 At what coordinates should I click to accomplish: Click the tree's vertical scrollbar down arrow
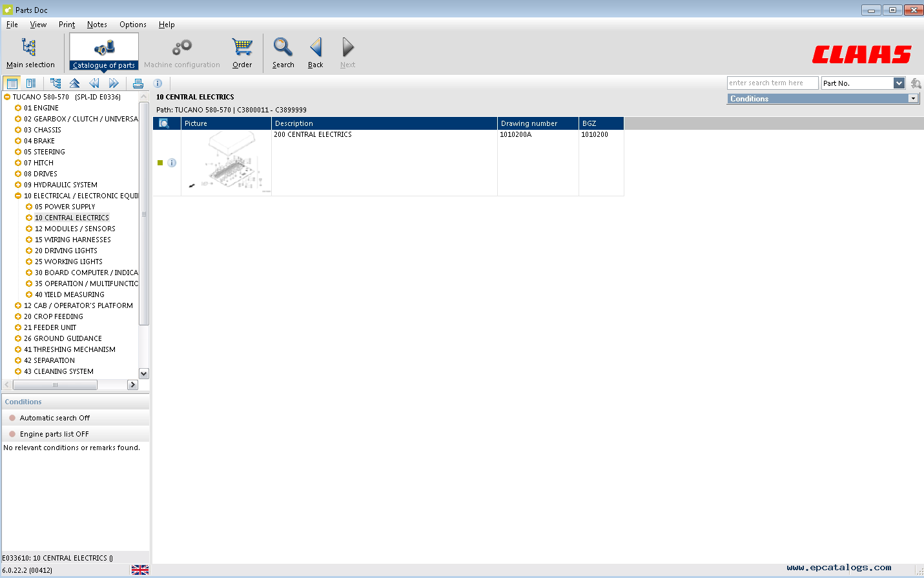click(144, 373)
